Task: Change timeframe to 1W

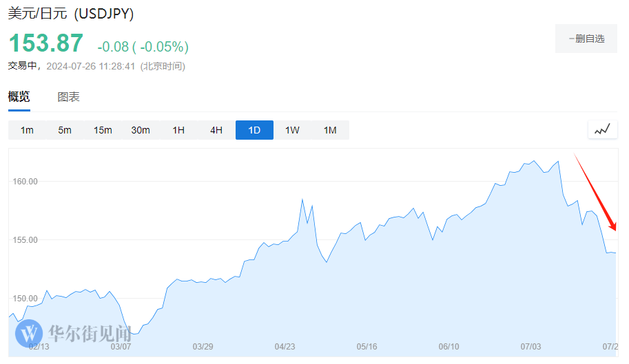Action: click(292, 130)
